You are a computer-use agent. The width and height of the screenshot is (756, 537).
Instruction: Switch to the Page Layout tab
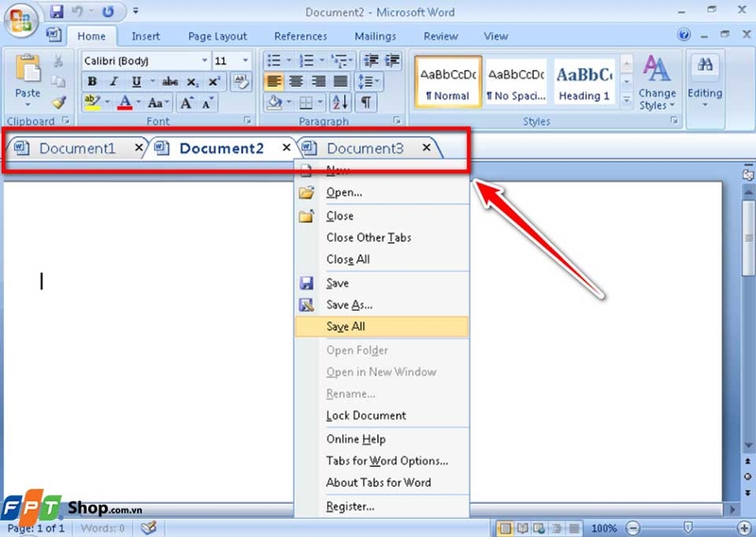[217, 36]
